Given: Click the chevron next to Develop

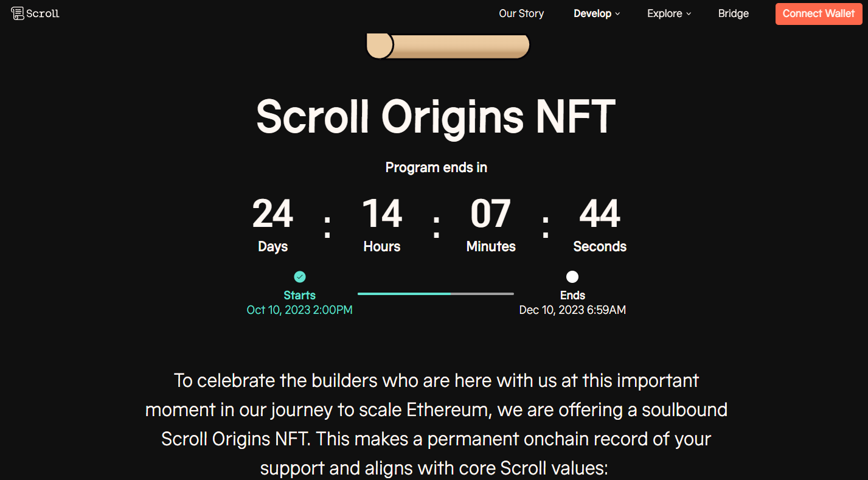Looking at the screenshot, I should (618, 14).
